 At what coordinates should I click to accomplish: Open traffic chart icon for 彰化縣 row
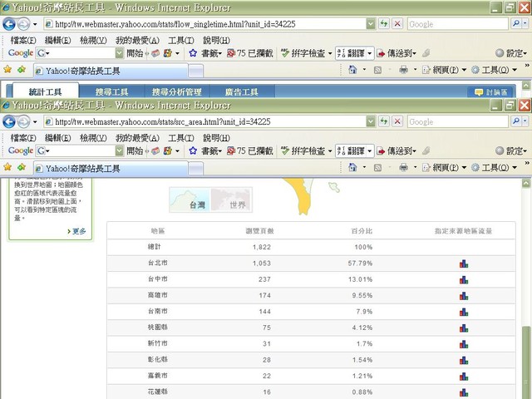tap(464, 360)
